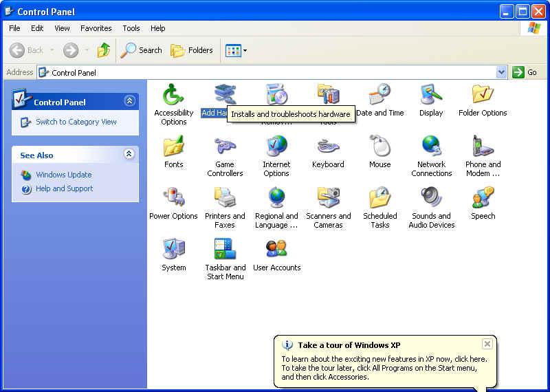Viewport: 550px width, 392px height.
Task: Open the Display settings icon
Action: (431, 95)
